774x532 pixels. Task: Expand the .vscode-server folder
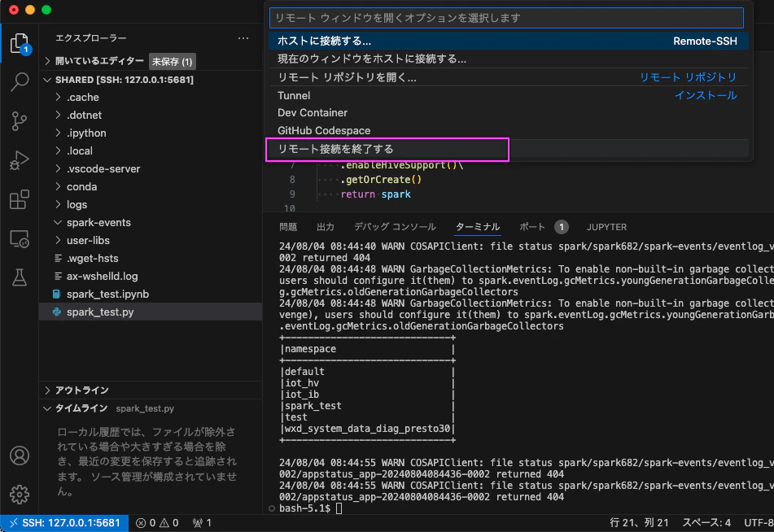(x=151, y=168)
